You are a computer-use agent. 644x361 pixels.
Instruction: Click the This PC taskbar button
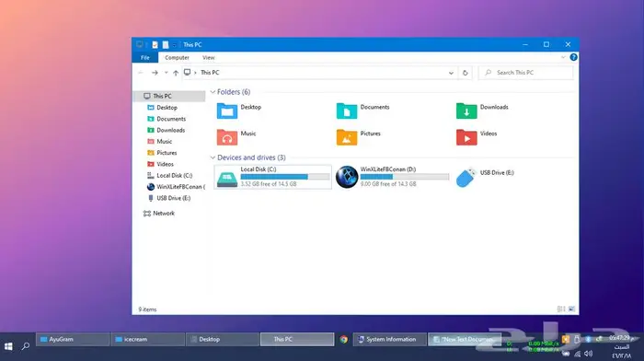tap(297, 340)
